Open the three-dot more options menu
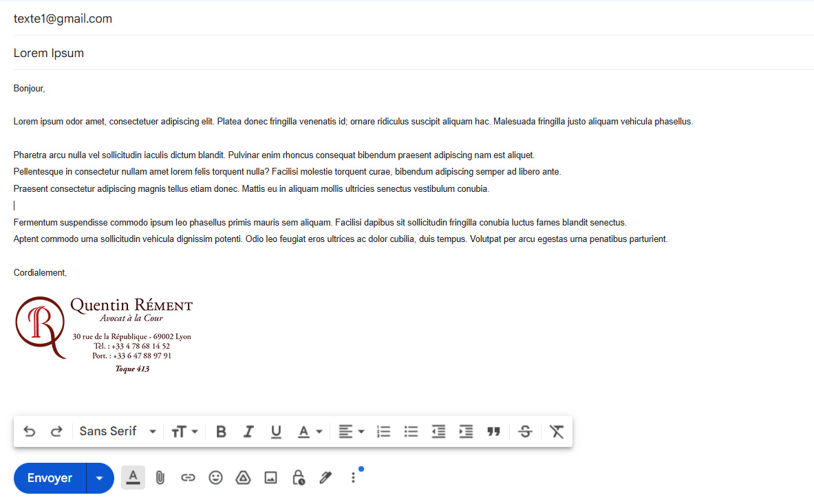Viewport: 814px width, 504px height. (x=353, y=478)
